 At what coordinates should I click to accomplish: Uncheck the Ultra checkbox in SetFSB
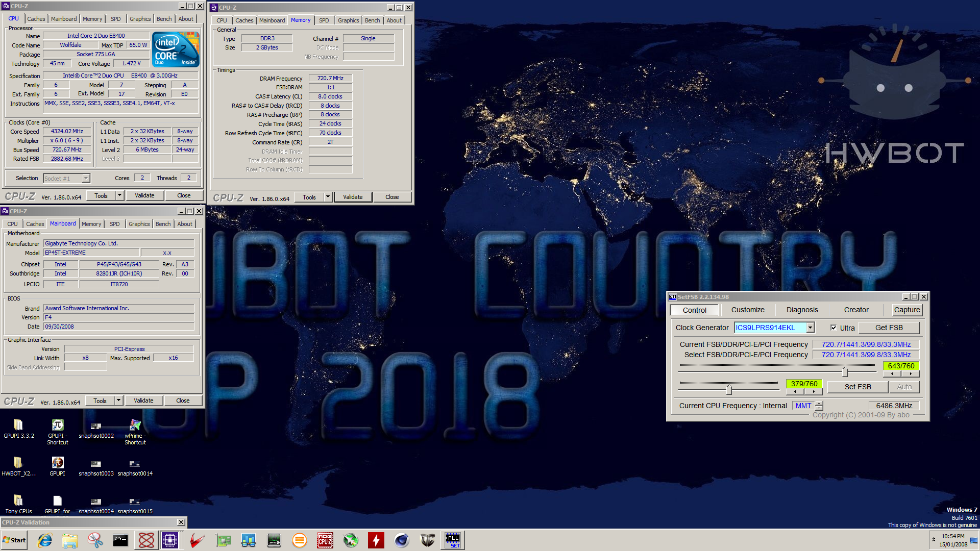(834, 328)
